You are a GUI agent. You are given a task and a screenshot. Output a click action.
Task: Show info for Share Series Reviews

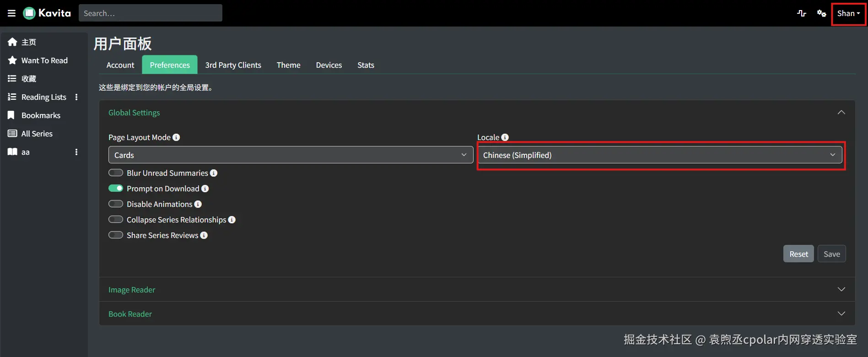(x=204, y=235)
